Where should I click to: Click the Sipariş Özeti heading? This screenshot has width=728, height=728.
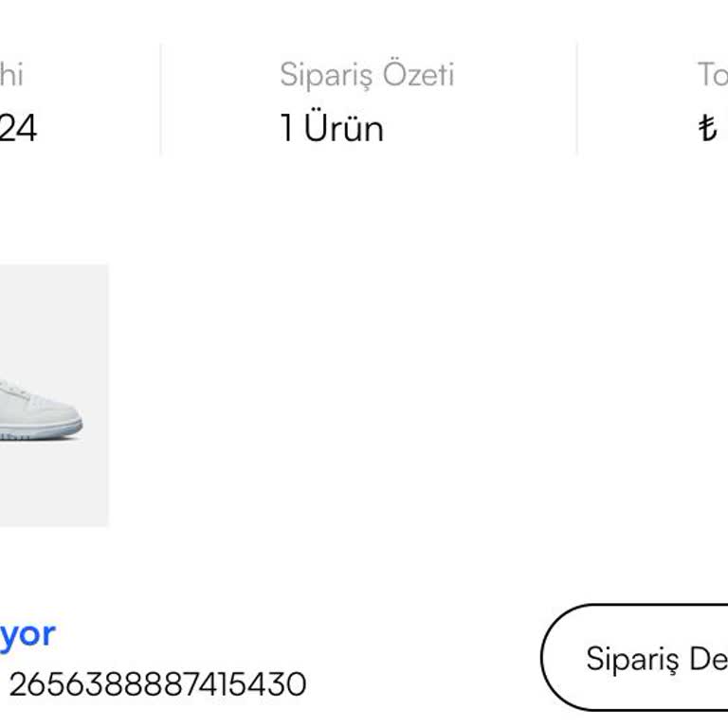367,74
